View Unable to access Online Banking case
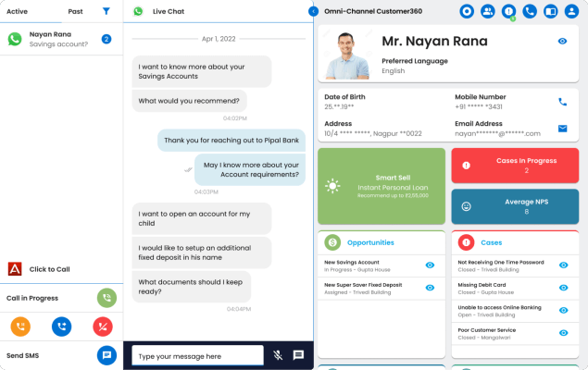Viewport: 588px width, 370px height. [564, 310]
